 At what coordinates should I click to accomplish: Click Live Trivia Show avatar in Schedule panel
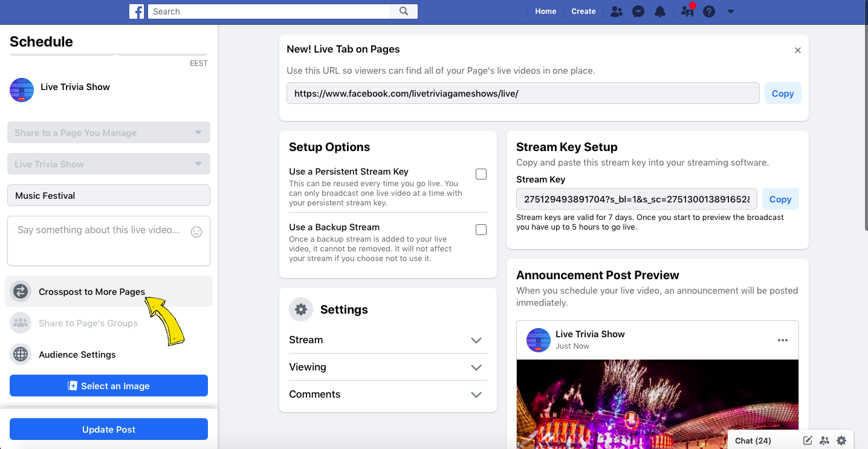tap(22, 89)
